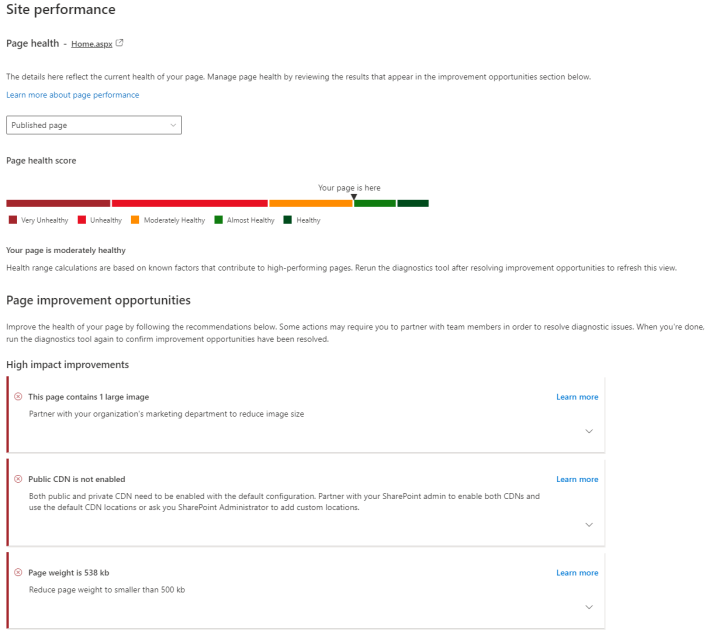Click the orange segment of health score bar
Viewport: 723px width, 638px height.
click(x=310, y=203)
